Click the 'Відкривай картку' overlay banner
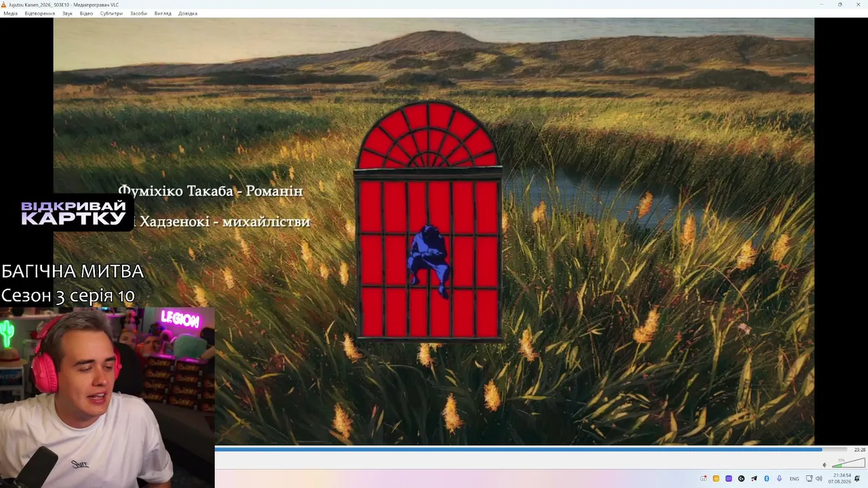Viewport: 868px width, 488px height. tap(73, 213)
